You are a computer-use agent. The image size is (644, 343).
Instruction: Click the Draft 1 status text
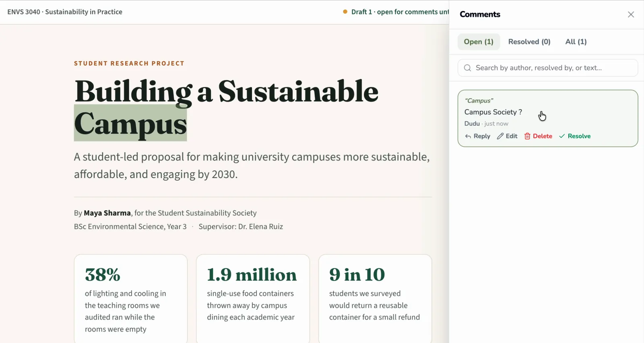(x=400, y=12)
